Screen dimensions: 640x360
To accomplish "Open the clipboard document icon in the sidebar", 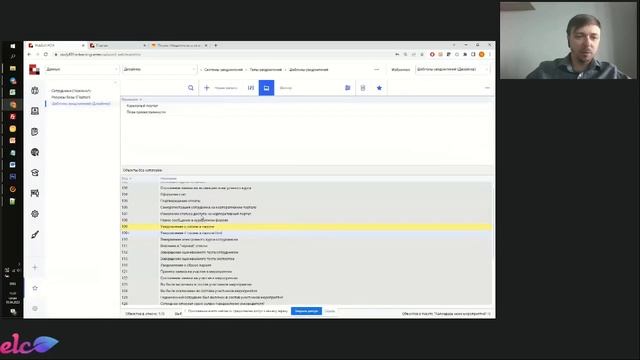I will coord(35,132).
